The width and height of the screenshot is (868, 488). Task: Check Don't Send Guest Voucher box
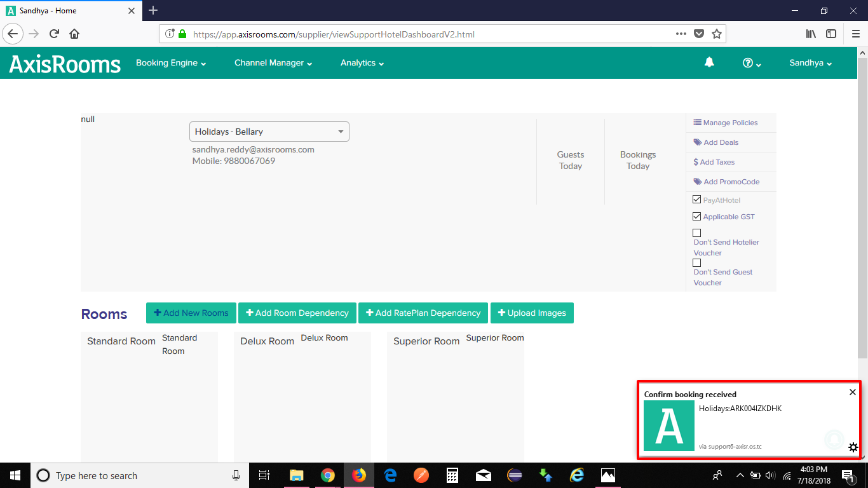697,262
